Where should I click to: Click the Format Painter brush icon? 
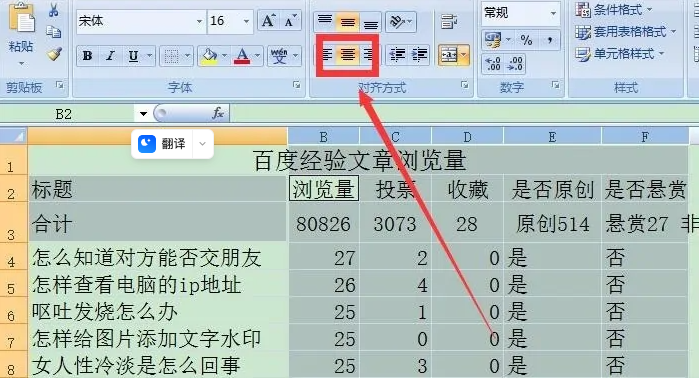tap(54, 53)
